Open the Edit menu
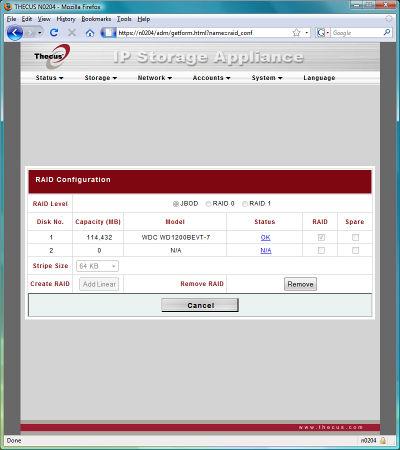Image resolution: width=400 pixels, height=450 pixels. (27, 19)
